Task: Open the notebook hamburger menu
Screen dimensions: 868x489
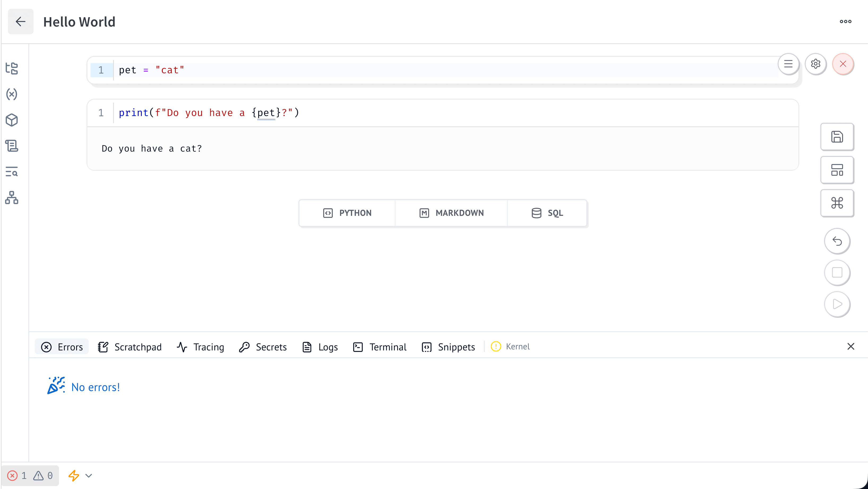Action: (x=788, y=64)
